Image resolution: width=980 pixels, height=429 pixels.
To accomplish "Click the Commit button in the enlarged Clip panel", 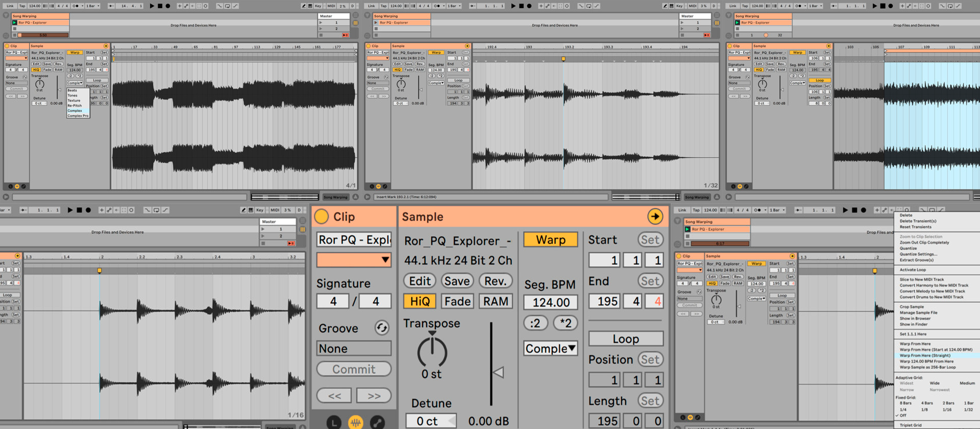I will coord(354,369).
